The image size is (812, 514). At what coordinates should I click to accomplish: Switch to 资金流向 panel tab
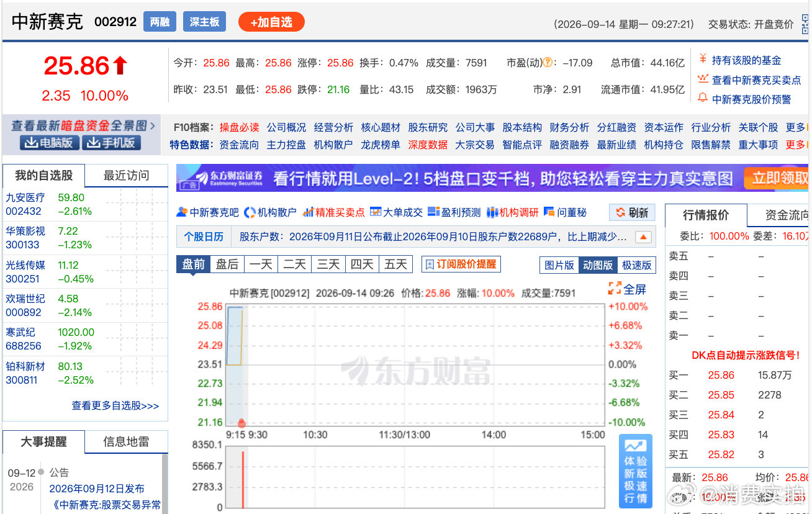(x=780, y=215)
